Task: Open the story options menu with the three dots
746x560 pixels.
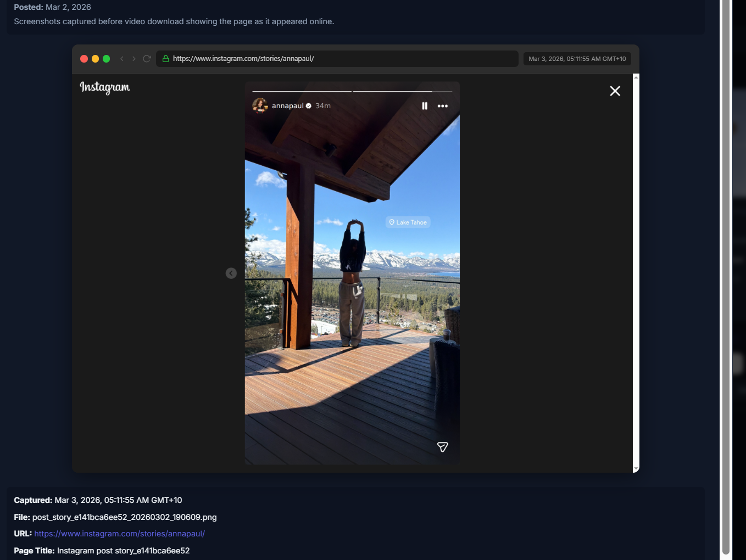Action: [x=443, y=105]
